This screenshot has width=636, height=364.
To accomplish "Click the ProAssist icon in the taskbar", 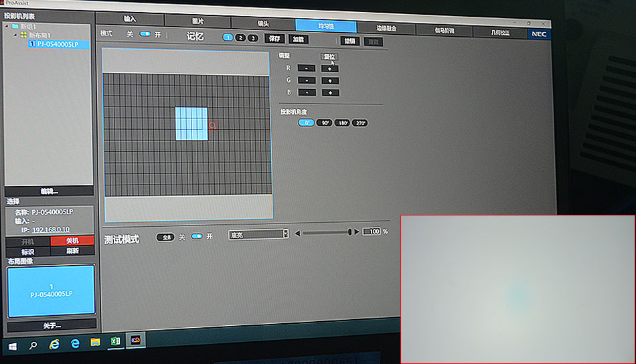I will point(135,341).
